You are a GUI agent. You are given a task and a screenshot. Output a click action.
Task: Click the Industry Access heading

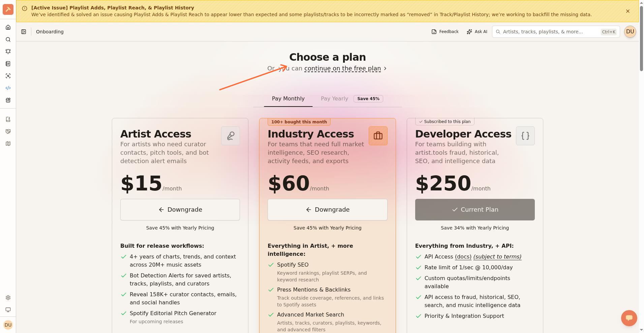(x=311, y=134)
